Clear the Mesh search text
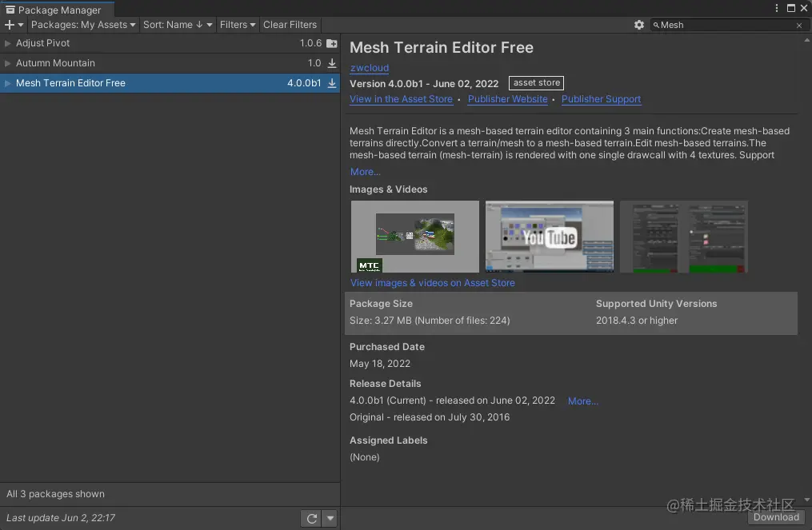The width and height of the screenshot is (812, 530). coord(799,26)
